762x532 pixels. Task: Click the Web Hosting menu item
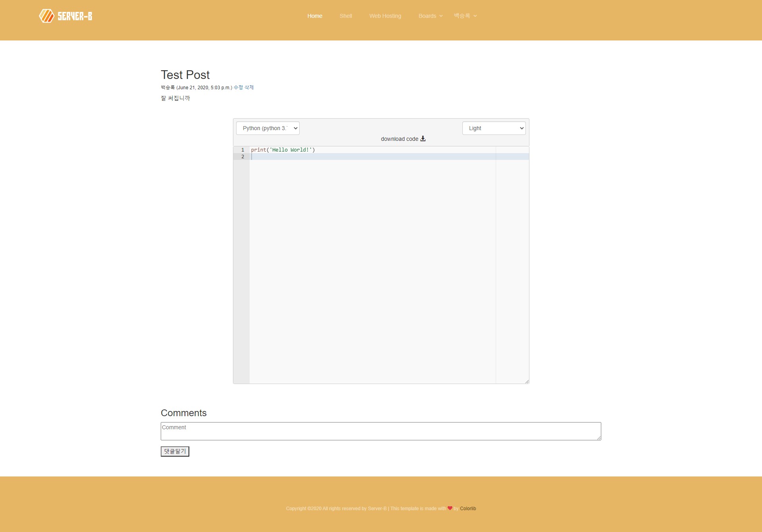pos(385,15)
